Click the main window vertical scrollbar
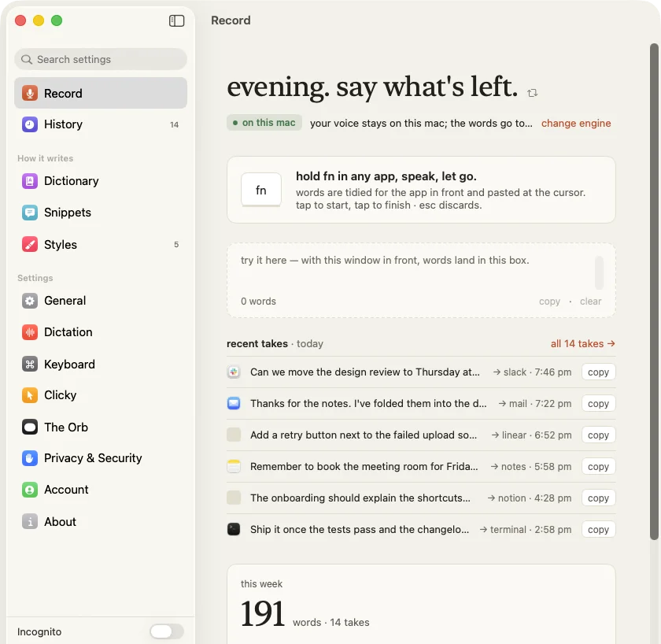Screen dimensions: 661x644 coord(654,291)
